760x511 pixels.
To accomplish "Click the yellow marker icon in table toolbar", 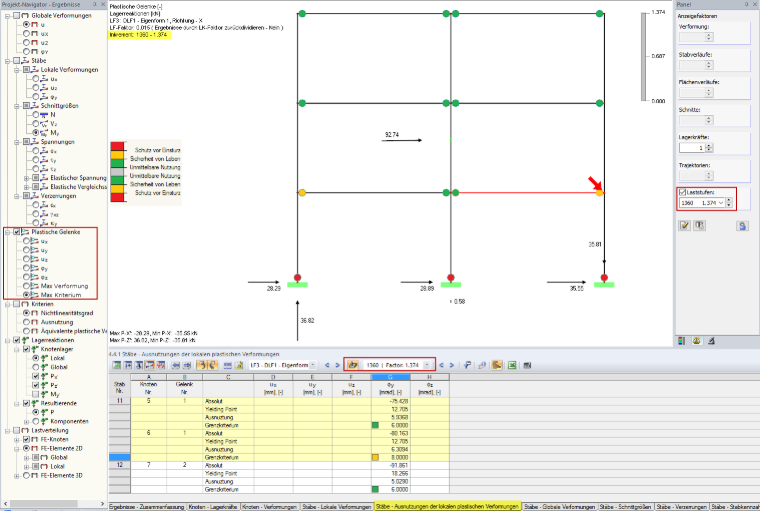I will (x=239, y=365).
